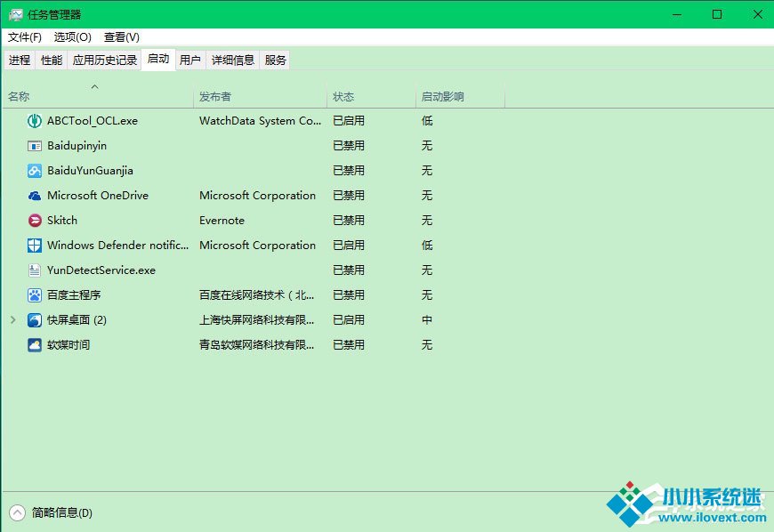This screenshot has width=774, height=532.
Task: Switch to the 详细信息 tab
Action: 233,60
